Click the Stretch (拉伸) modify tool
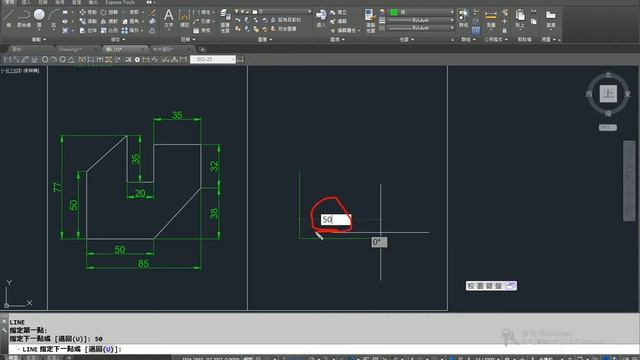The image size is (640, 360). [x=88, y=31]
